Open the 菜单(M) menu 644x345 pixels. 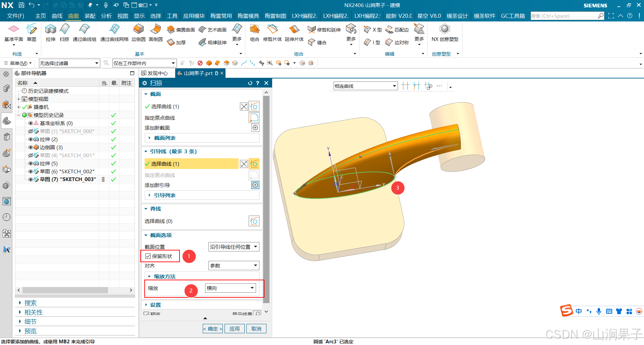[x=18, y=63]
